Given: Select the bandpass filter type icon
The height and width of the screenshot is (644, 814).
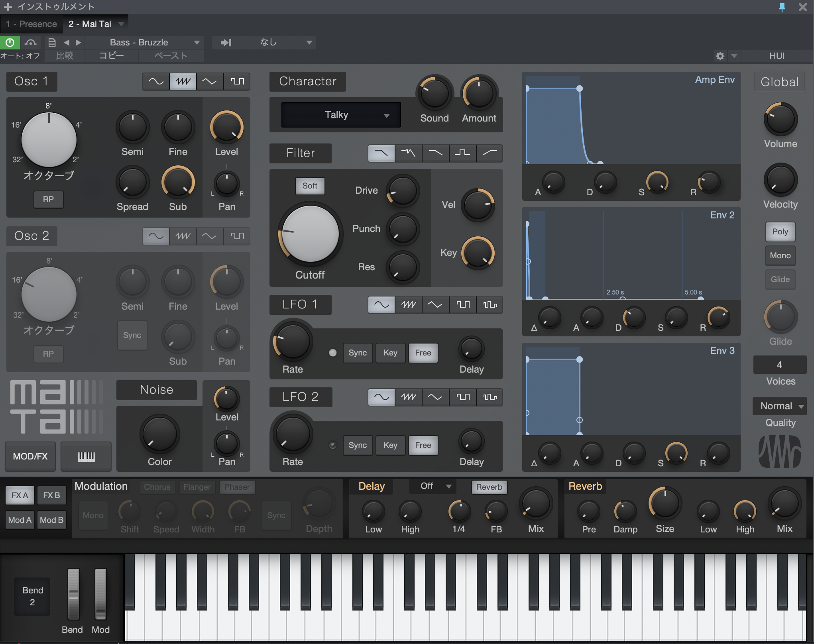Looking at the screenshot, I should (x=462, y=153).
